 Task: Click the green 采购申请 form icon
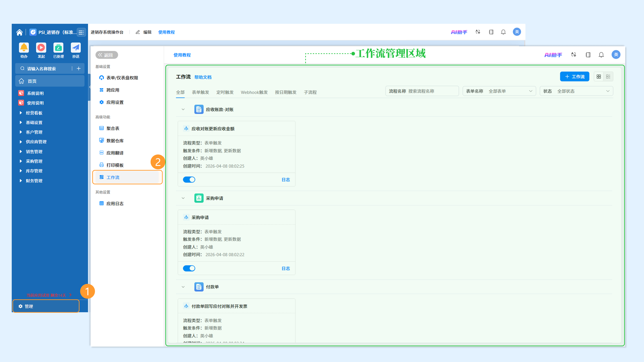199,198
